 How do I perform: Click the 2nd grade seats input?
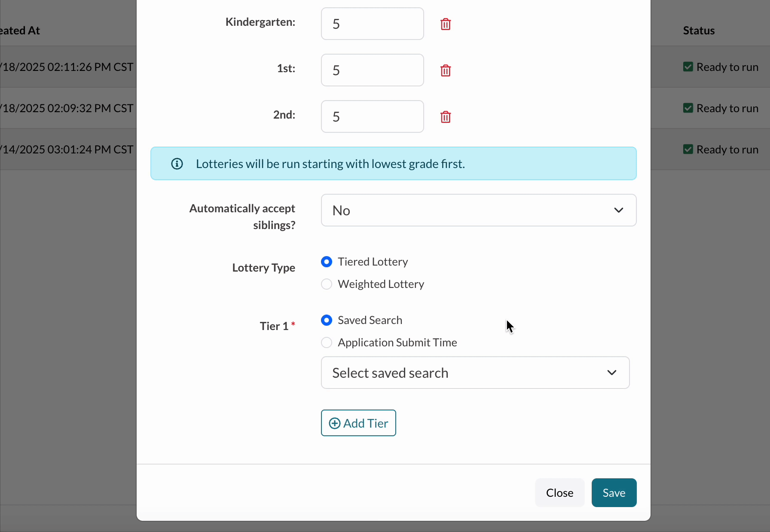click(x=372, y=116)
